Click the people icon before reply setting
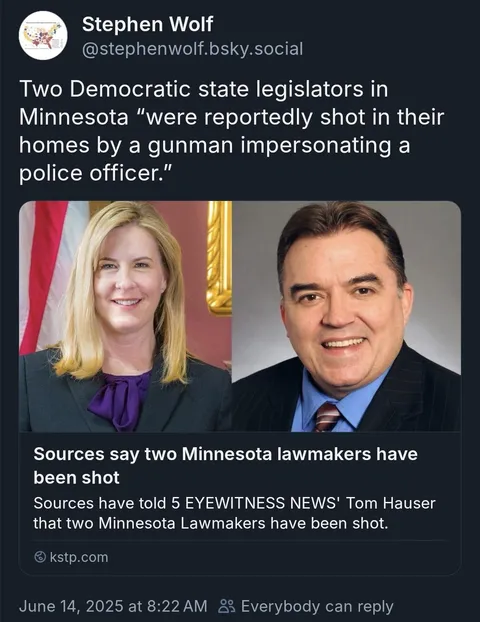The height and width of the screenshot is (622, 480). pos(227,606)
